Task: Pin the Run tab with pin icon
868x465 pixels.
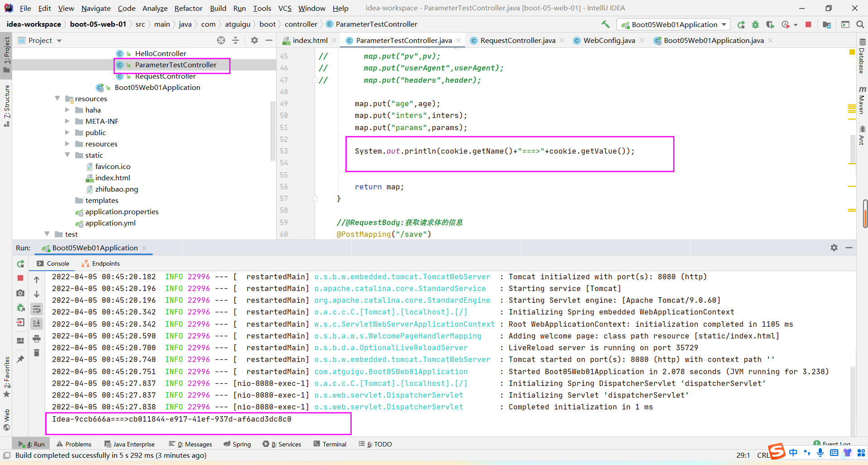Action: click(x=20, y=359)
